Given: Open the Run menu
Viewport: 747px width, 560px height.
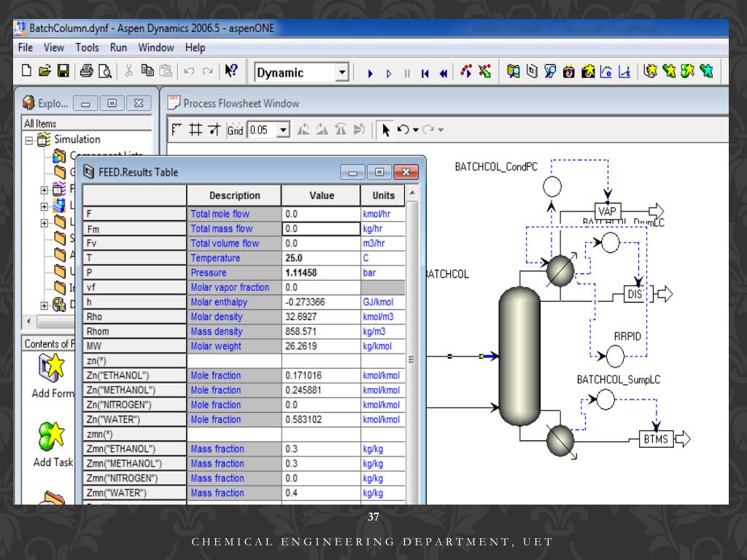Looking at the screenshot, I should [x=118, y=47].
